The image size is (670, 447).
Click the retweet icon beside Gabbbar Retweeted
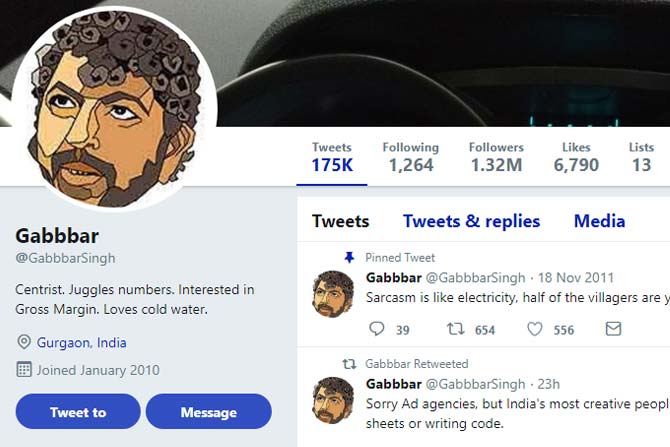[349, 364]
